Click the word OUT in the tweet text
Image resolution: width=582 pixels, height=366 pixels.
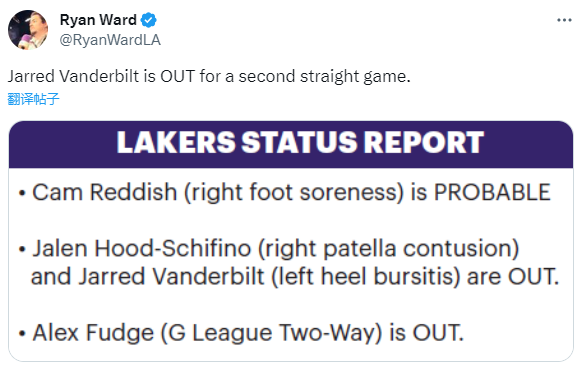point(177,76)
